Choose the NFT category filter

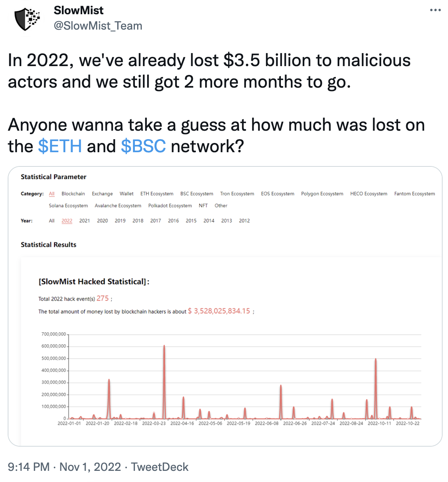[x=203, y=206]
